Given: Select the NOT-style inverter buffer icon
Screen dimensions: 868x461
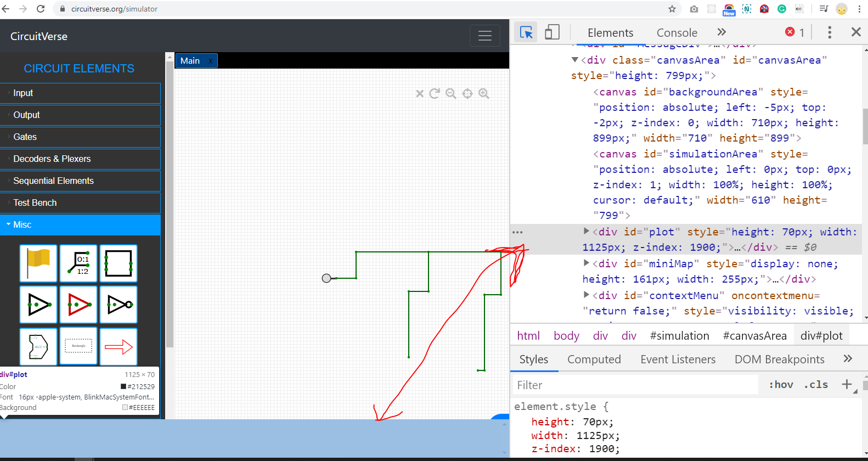Looking at the screenshot, I should pos(119,305).
